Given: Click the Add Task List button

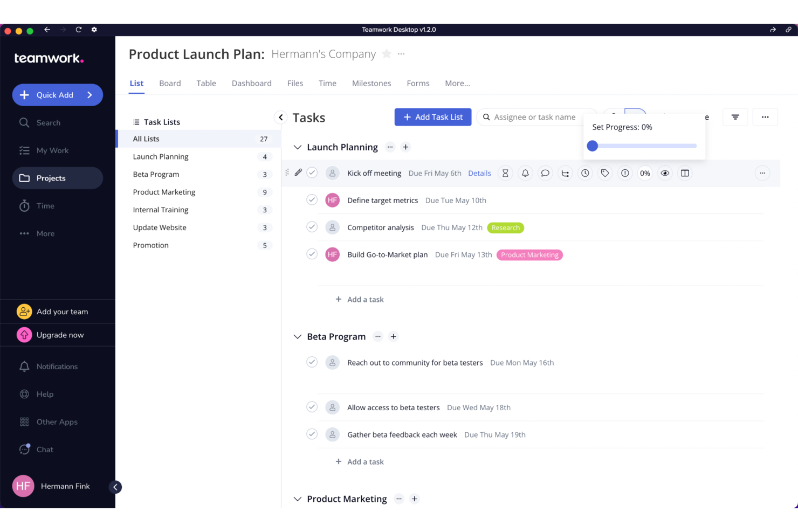Looking at the screenshot, I should click(x=433, y=117).
